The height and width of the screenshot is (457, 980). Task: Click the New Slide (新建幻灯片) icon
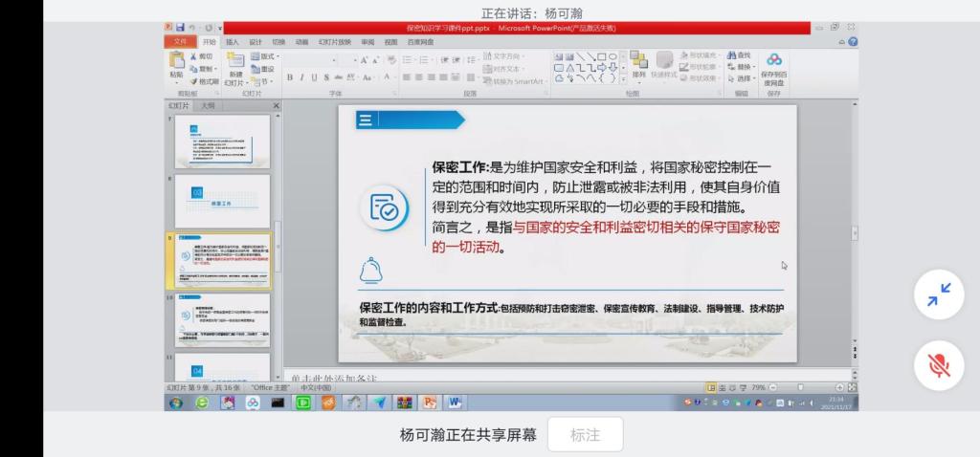(x=235, y=65)
